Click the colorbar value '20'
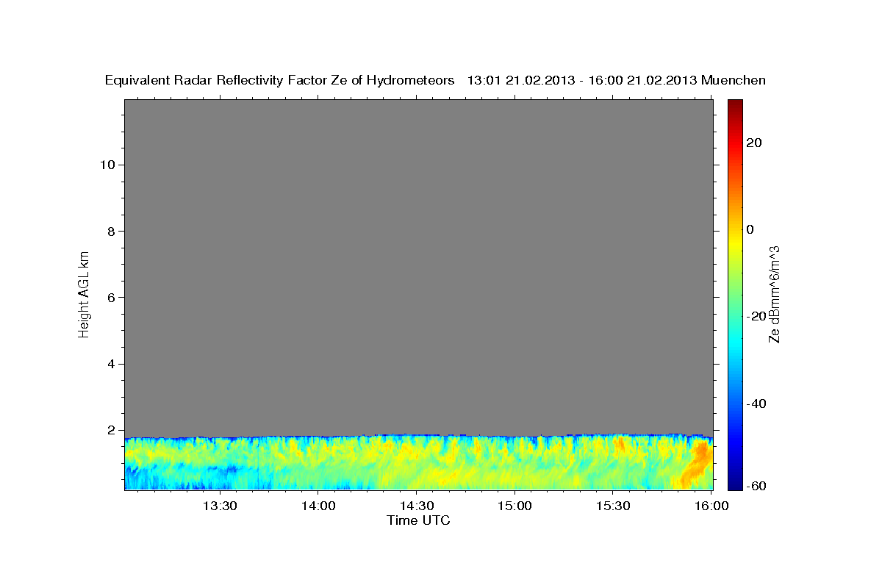882x588 pixels. pyautogui.click(x=753, y=143)
